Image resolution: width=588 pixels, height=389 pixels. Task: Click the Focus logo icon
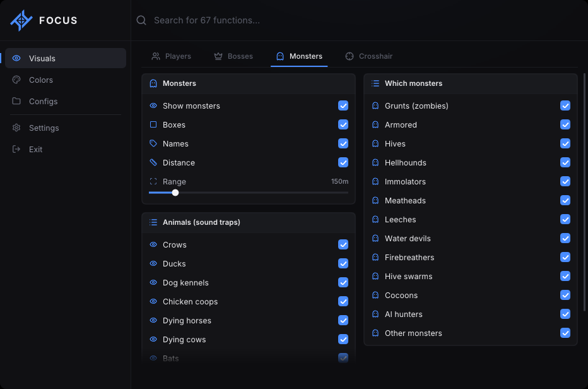[x=21, y=20]
